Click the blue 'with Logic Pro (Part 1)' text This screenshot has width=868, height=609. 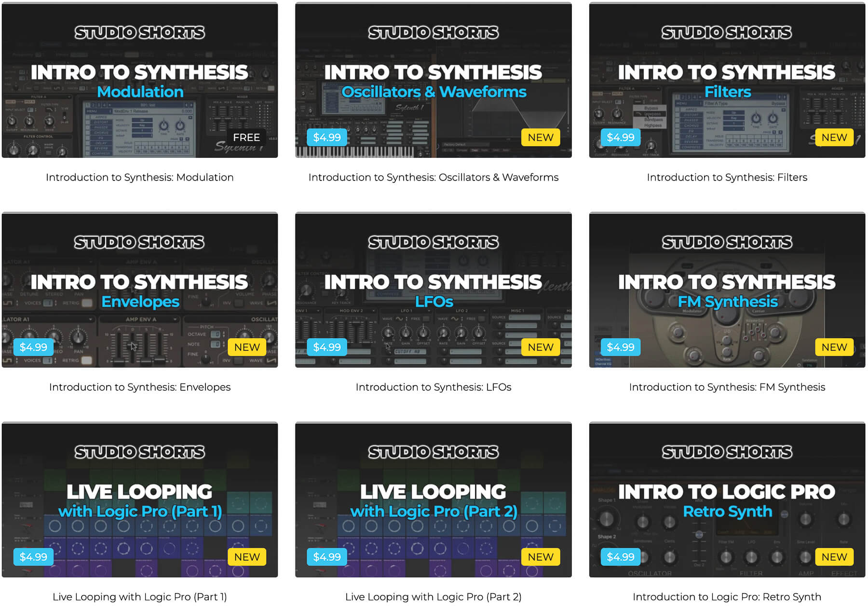140,512
